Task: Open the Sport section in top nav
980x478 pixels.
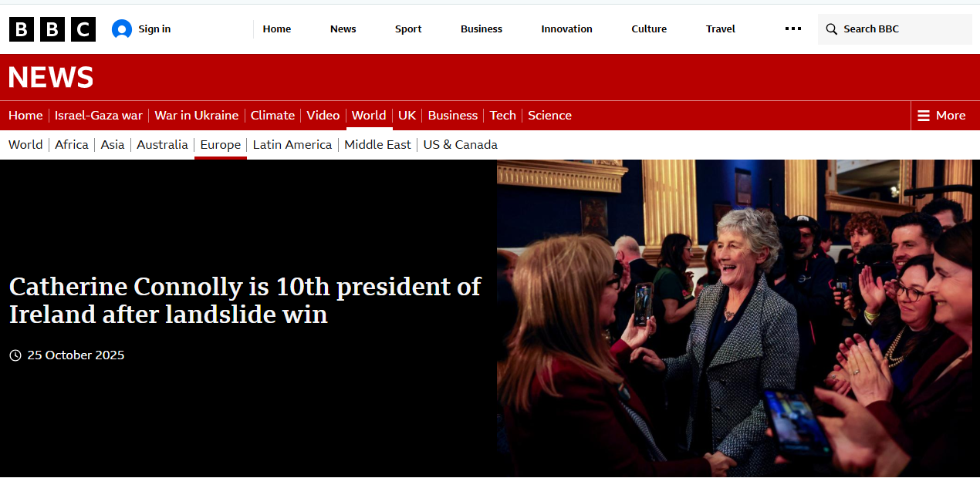Action: [408, 29]
